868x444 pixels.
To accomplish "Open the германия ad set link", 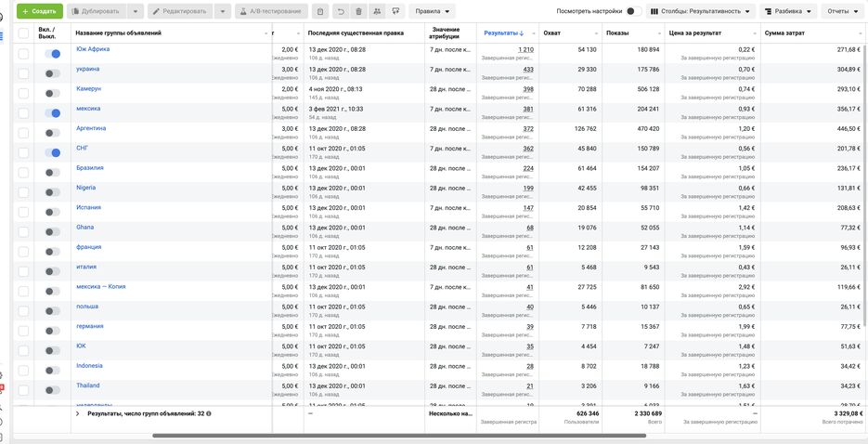I will pyautogui.click(x=90, y=326).
